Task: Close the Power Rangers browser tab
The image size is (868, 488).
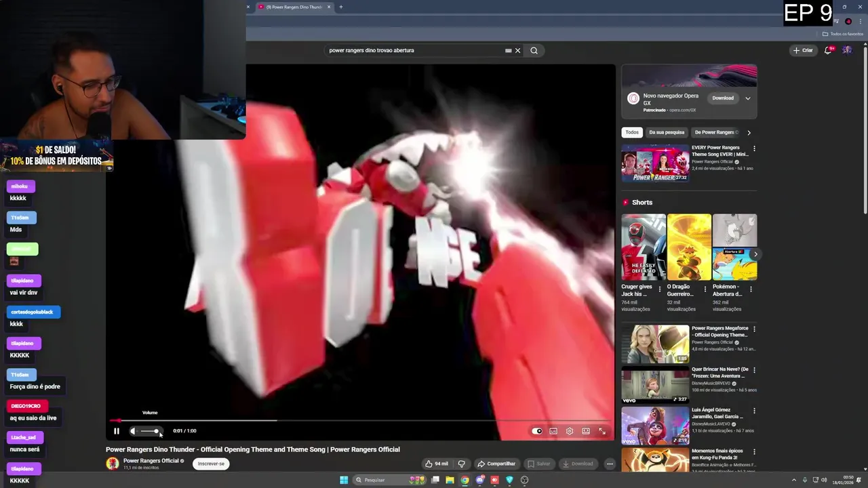Action: (329, 7)
